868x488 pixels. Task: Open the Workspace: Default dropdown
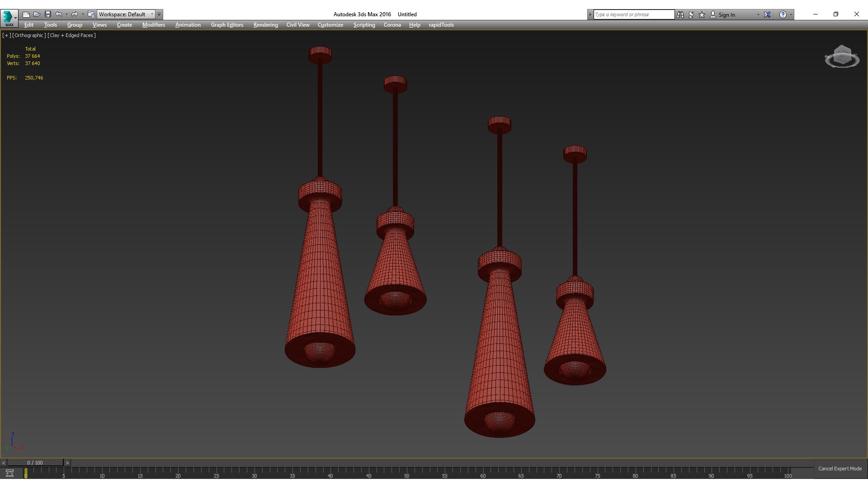(x=126, y=14)
